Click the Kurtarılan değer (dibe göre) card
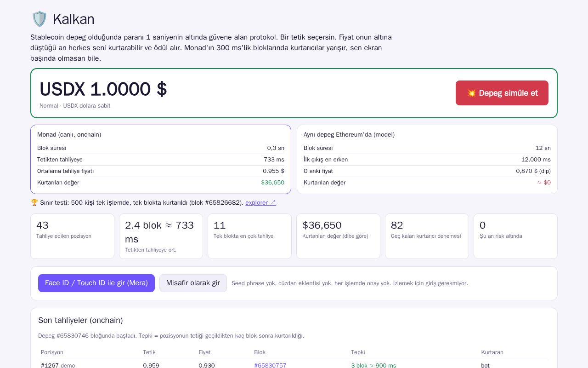Viewport: 588px width, 368px height. click(338, 236)
